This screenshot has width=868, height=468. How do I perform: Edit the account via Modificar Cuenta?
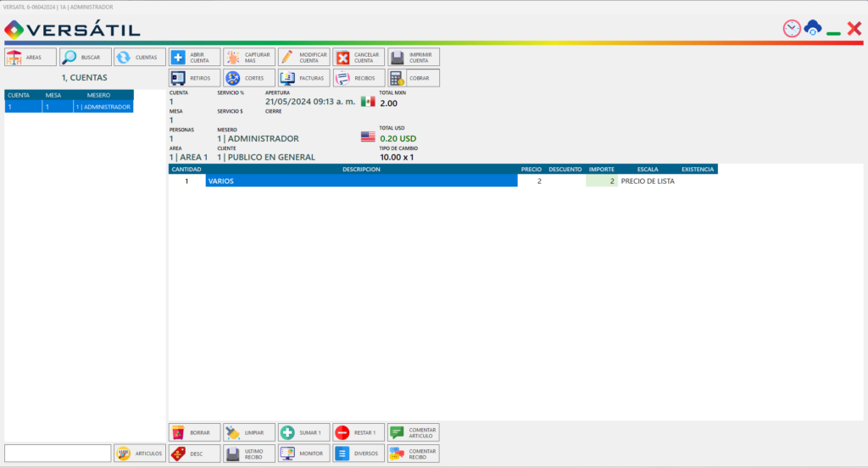pyautogui.click(x=304, y=57)
